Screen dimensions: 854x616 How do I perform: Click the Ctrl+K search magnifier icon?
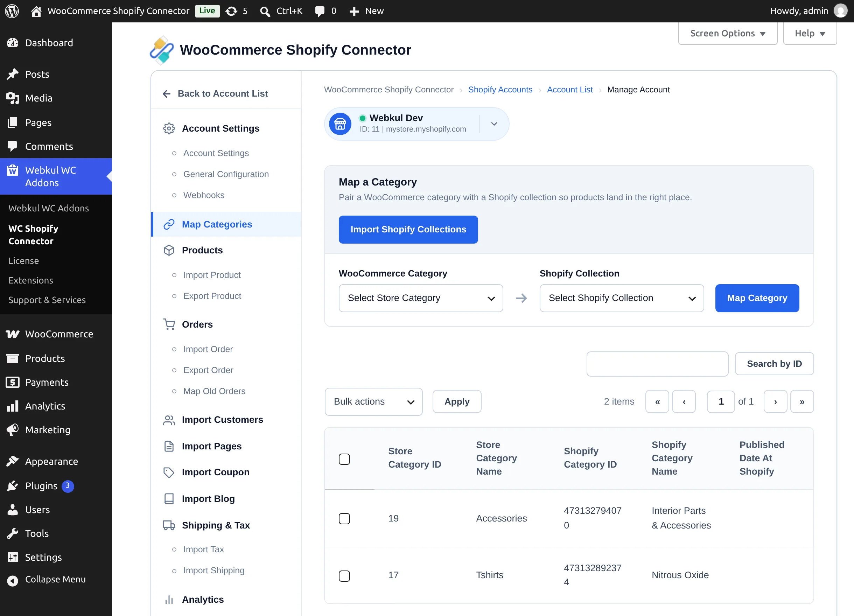(265, 11)
